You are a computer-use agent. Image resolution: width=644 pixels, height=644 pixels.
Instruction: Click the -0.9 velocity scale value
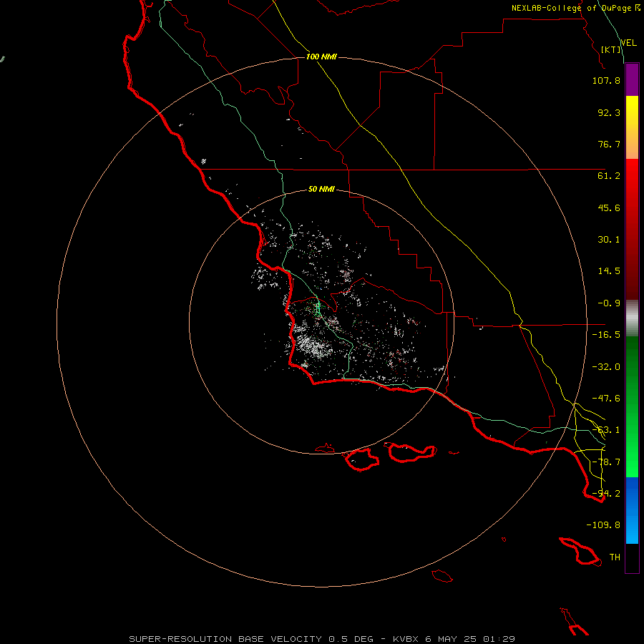tap(609, 303)
